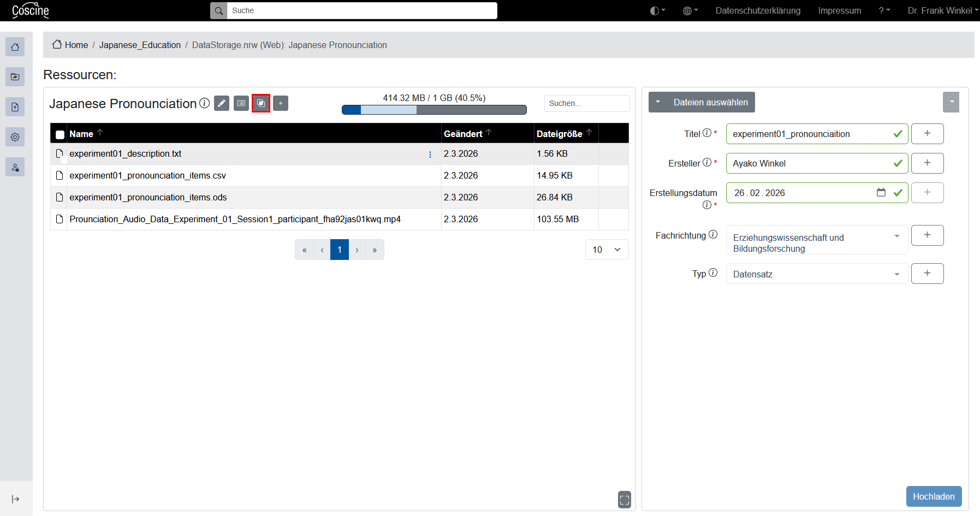Screen dimensions: 980x516
Task: Click the fullscreen icon at panel bottom
Action: (x=624, y=499)
